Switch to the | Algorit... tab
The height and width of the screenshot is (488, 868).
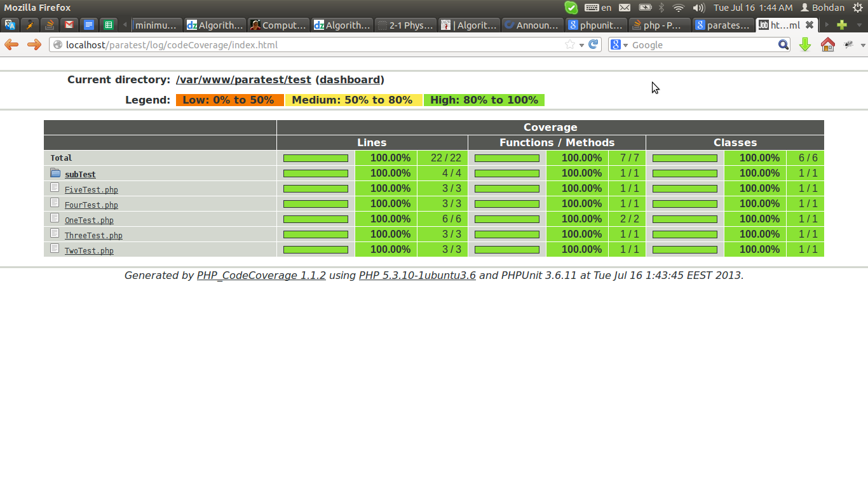(469, 25)
